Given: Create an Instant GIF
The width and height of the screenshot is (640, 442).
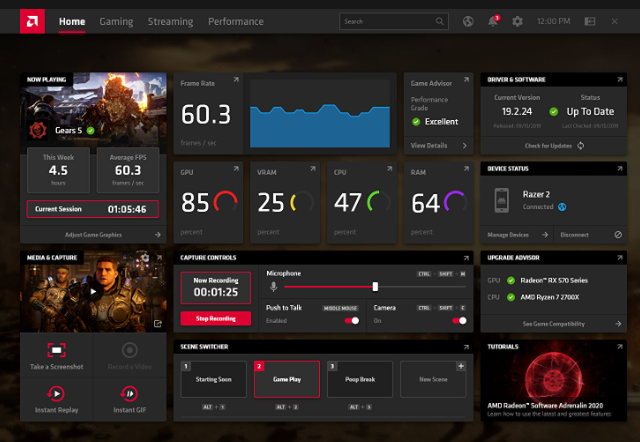Looking at the screenshot, I should click(x=129, y=392).
